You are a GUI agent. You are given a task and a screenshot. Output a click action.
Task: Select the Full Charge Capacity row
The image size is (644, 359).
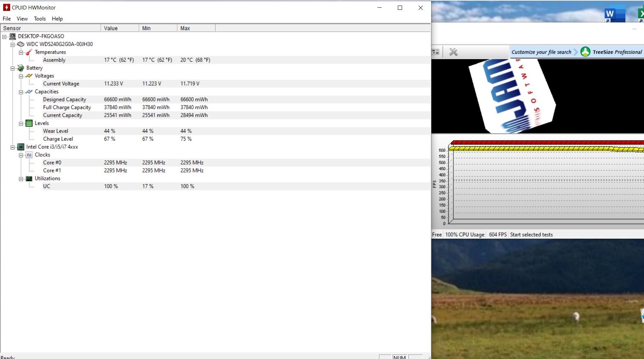67,107
